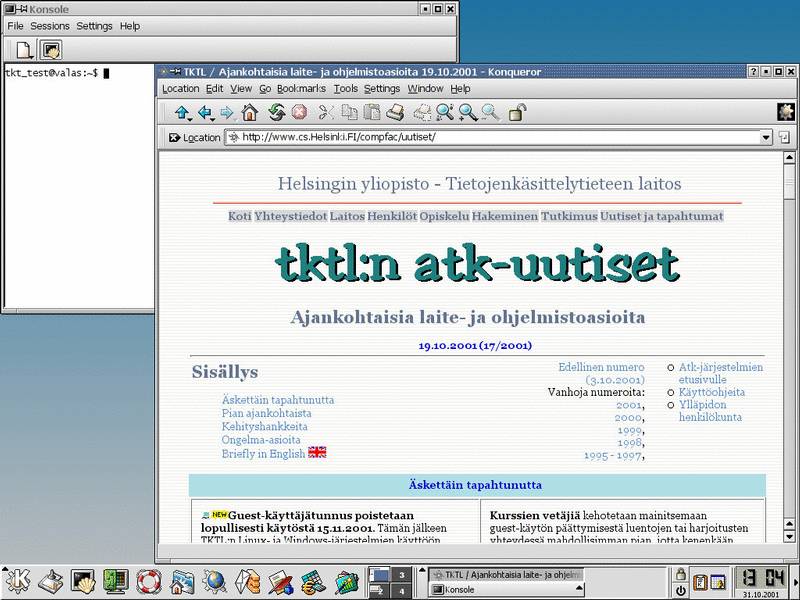Open the back-arrow history dropdown
Screen dimensions: 800x600
[x=212, y=119]
